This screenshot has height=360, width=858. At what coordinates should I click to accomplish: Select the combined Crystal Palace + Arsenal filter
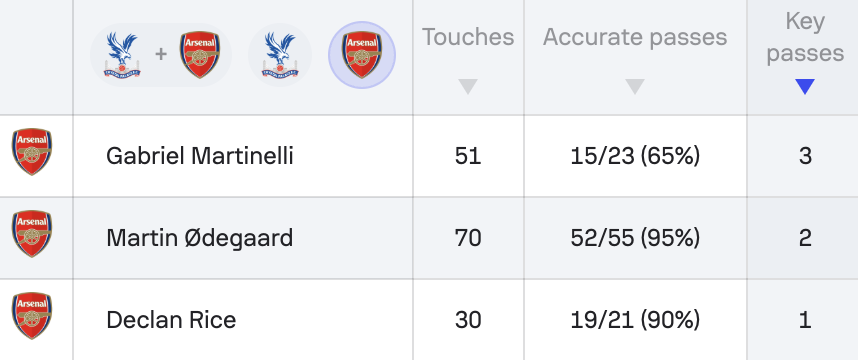click(161, 55)
